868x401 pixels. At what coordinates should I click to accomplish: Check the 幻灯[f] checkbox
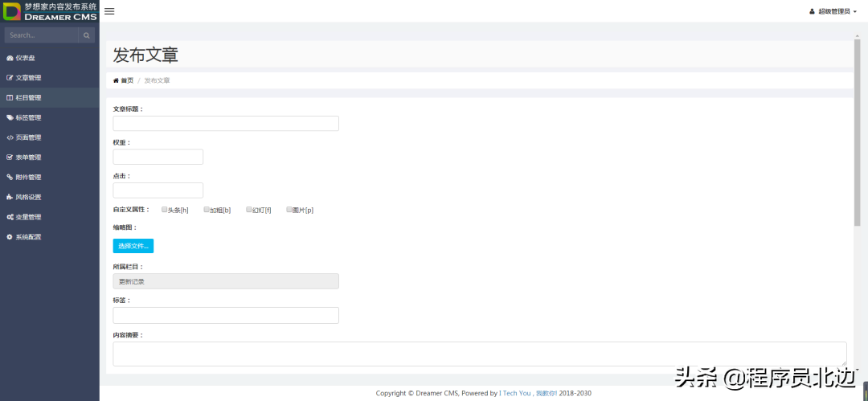(x=249, y=210)
